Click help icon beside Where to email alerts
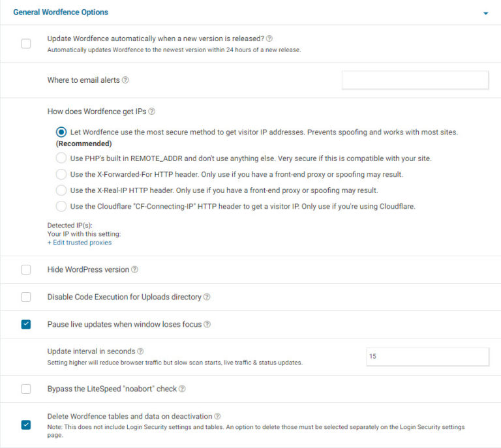Viewport: 501px width, 448px height. pos(125,80)
